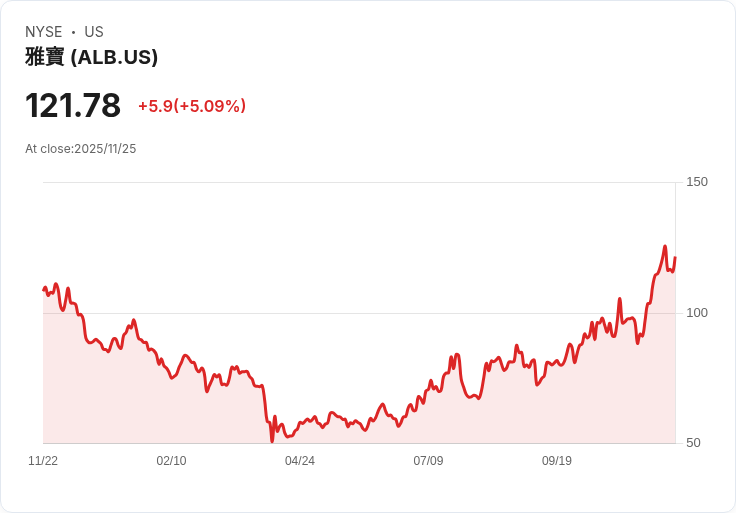Select the 11/22 date on x-axis
736x513 pixels.
43,461
